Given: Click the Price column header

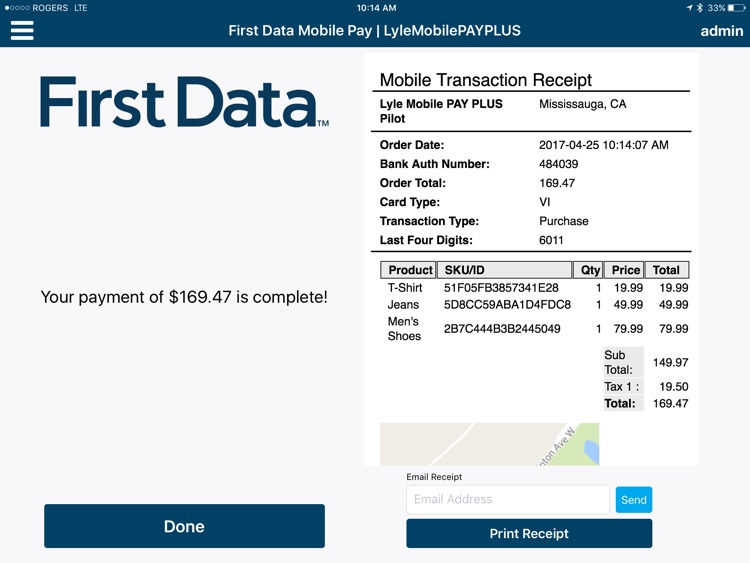Looking at the screenshot, I should coord(624,270).
